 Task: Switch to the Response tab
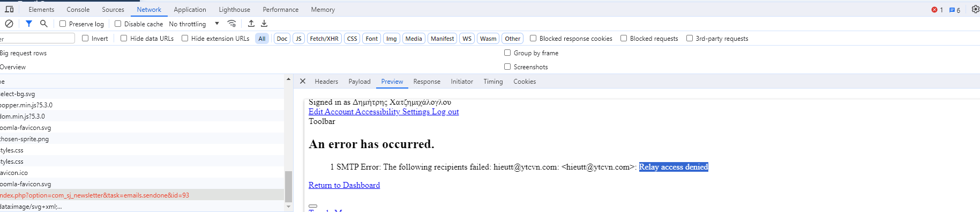click(427, 82)
